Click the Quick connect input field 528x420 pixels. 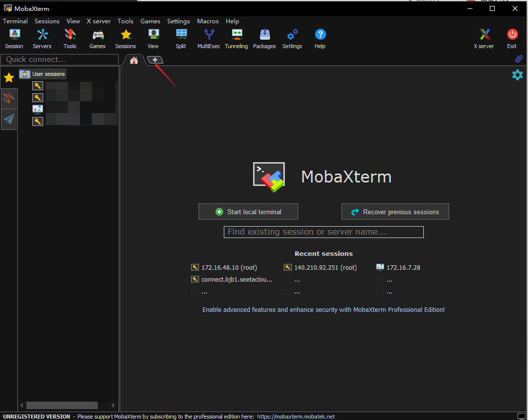pyautogui.click(x=60, y=60)
